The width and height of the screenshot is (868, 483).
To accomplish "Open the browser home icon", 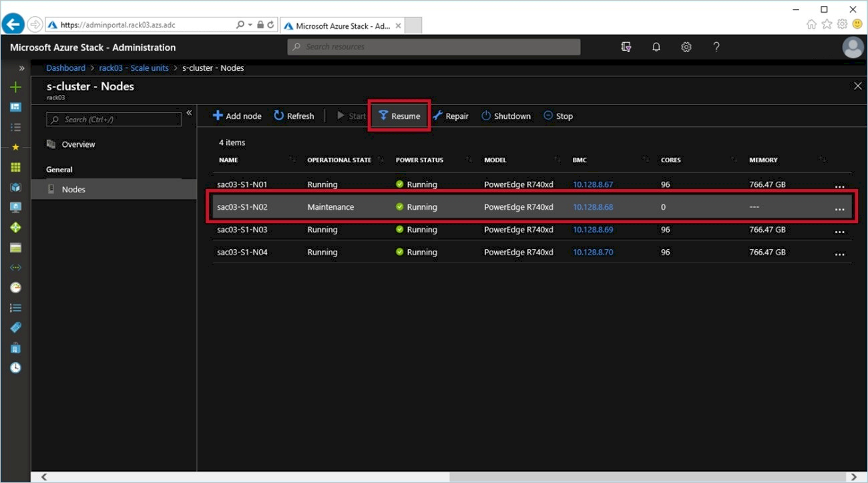I will pos(811,24).
